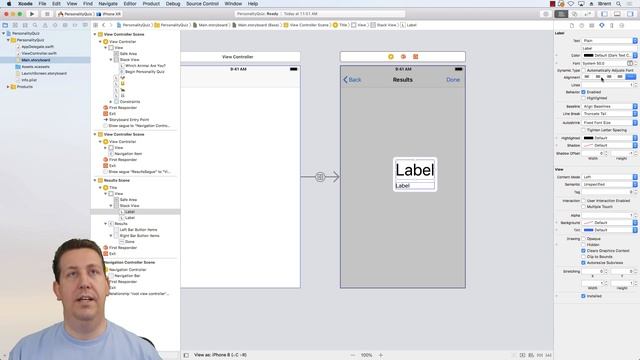640x360 pixels.
Task: Show the Assistant editor
Action: tap(574, 14)
